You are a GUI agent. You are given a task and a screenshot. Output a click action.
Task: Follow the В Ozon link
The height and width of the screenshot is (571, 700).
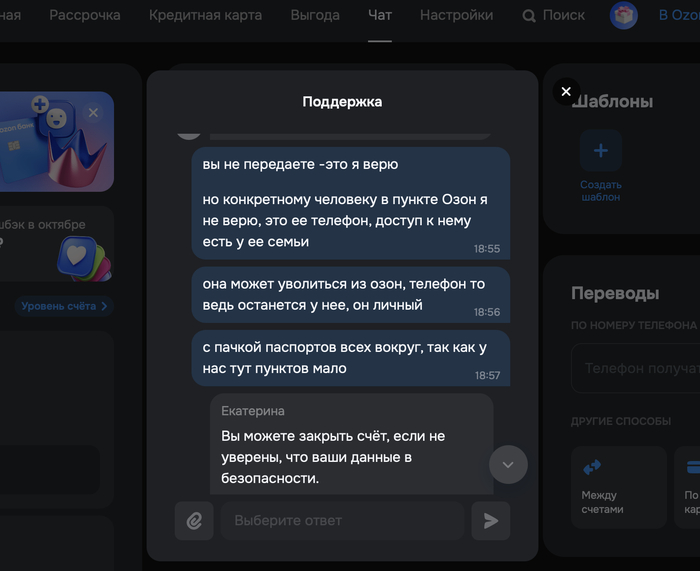pos(678,16)
